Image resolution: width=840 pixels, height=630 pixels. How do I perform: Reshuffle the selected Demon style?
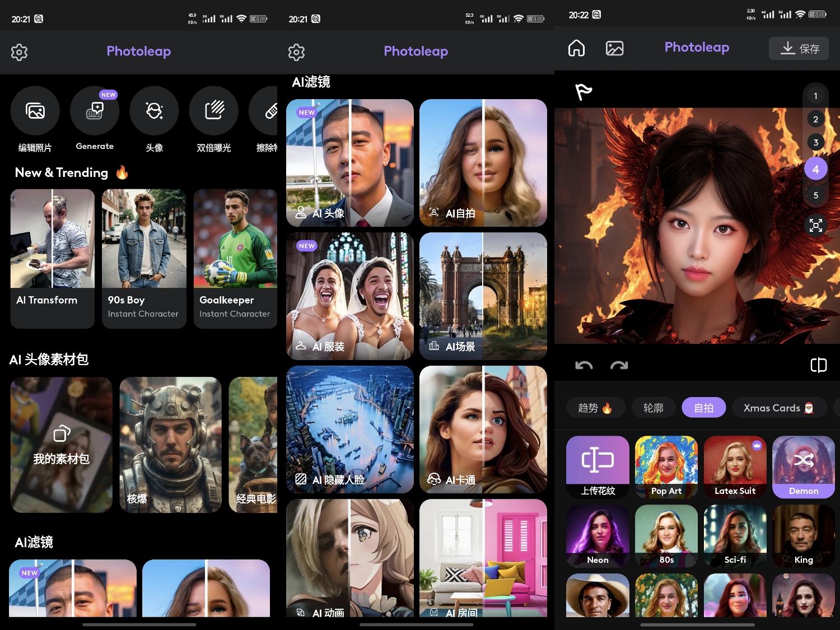pos(804,467)
